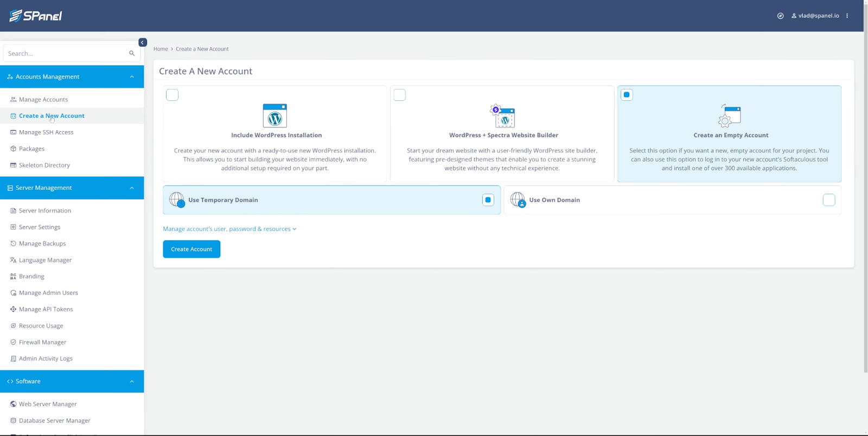This screenshot has width=868, height=436.
Task: Click the Admin Activity Logs icon
Action: pos(13,358)
